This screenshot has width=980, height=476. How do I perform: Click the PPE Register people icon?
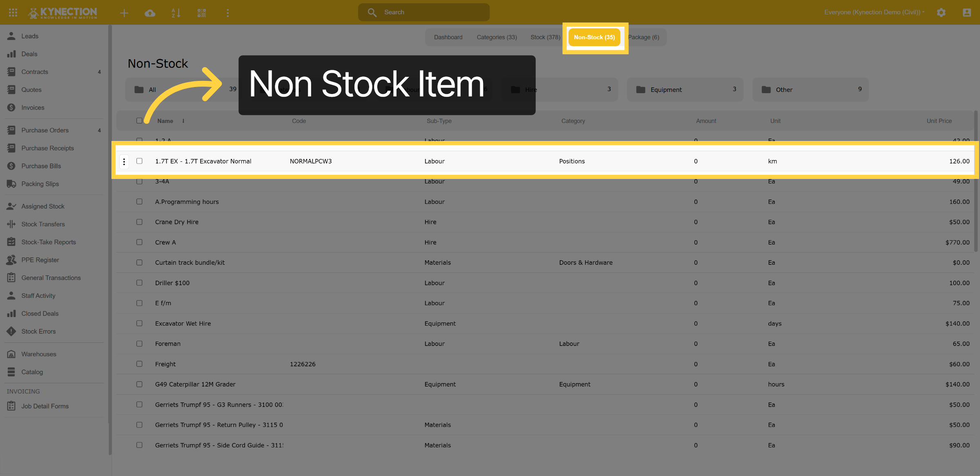tap(11, 260)
